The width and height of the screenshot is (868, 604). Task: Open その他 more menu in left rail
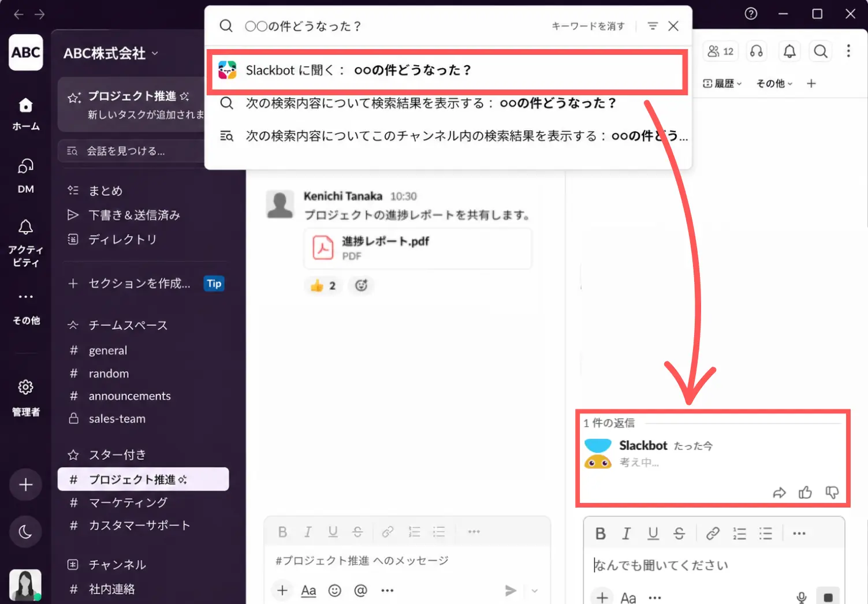(x=25, y=308)
